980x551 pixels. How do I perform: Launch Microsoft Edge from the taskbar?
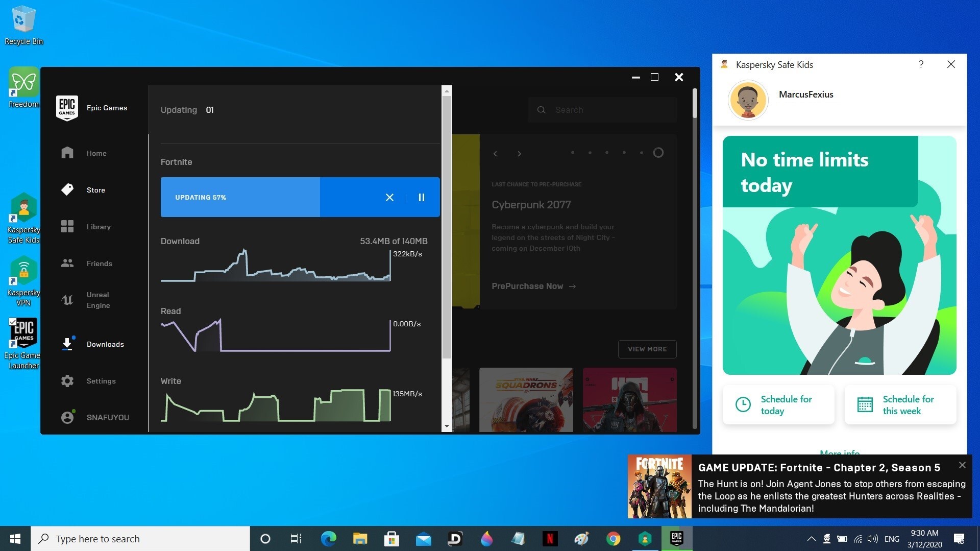click(328, 539)
